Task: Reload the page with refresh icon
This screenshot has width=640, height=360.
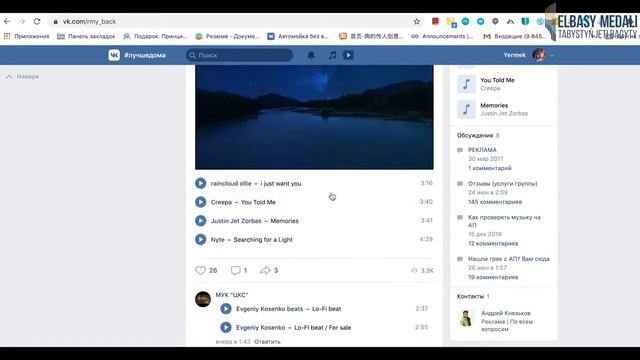Action: (37, 21)
